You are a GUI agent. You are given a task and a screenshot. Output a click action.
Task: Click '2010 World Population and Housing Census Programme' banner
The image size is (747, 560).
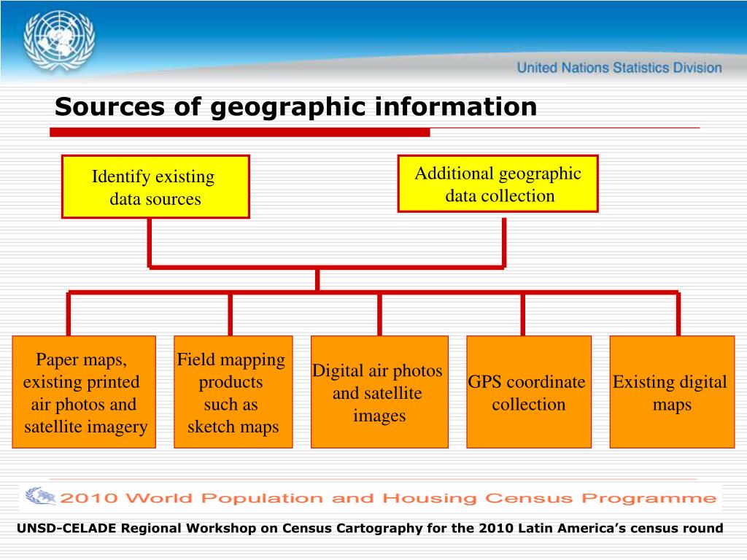[371, 497]
